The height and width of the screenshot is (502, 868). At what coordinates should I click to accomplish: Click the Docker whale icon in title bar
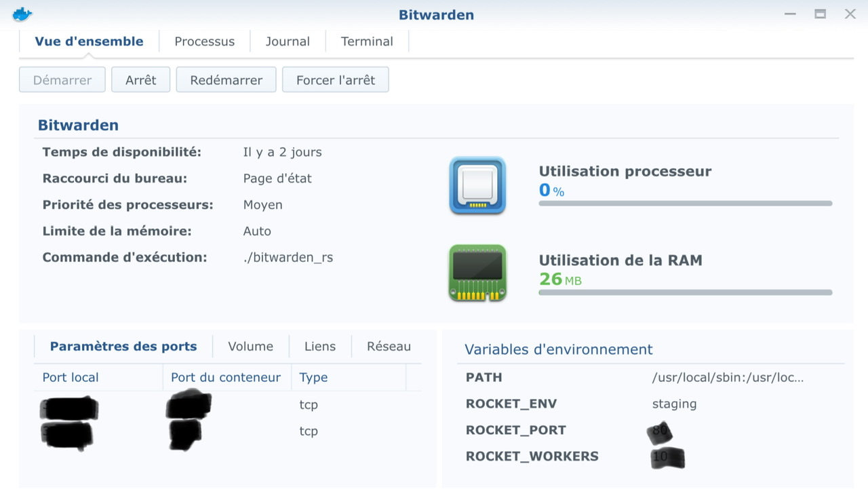[22, 14]
